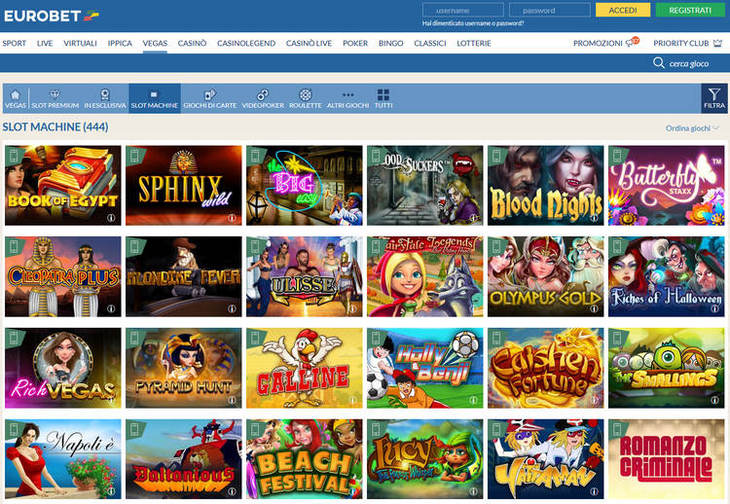Open info icon on Daltanious
This screenshot has height=504, width=730.
[232, 491]
